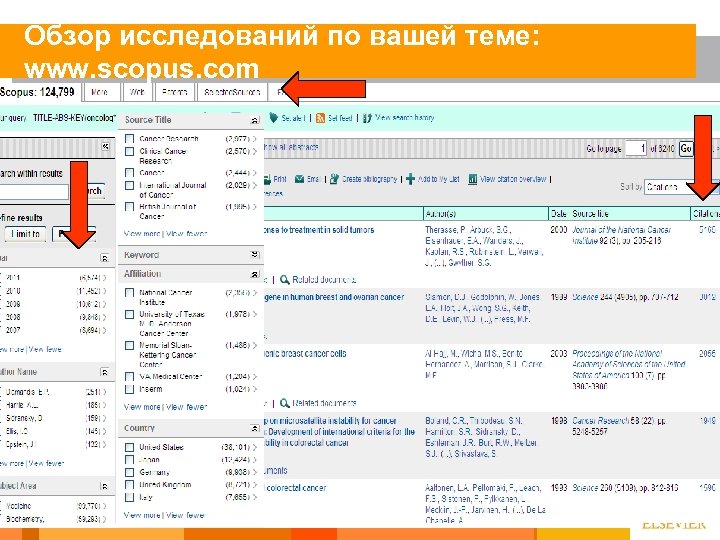Collapse the Subject Area refine section
Screen dimensions: 720x540
click(x=105, y=486)
